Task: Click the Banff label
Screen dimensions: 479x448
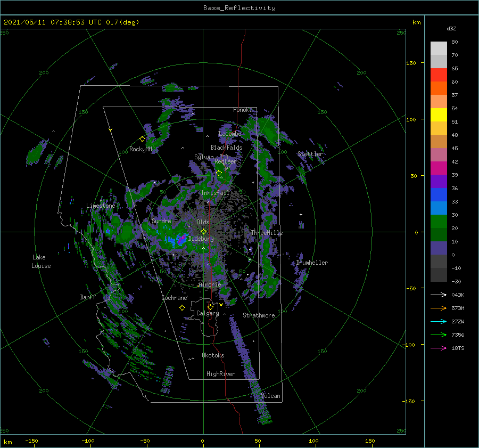Action: pos(88,297)
